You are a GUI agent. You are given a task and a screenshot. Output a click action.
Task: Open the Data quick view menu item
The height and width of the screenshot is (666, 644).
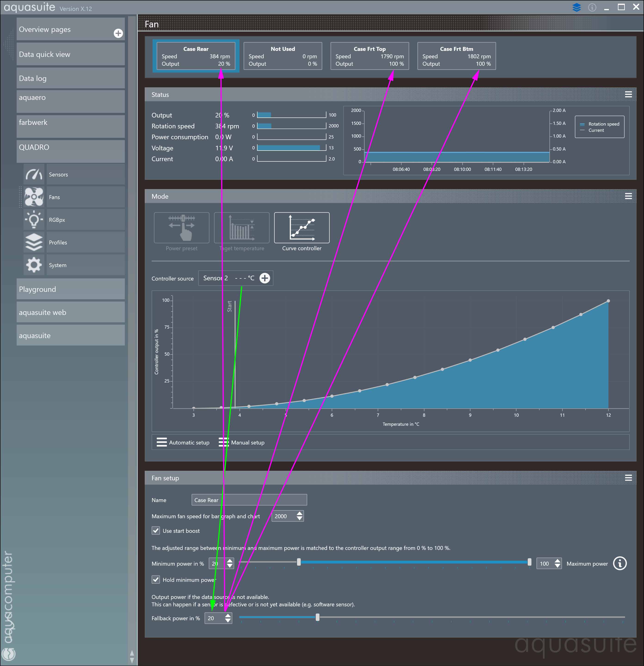pos(71,54)
